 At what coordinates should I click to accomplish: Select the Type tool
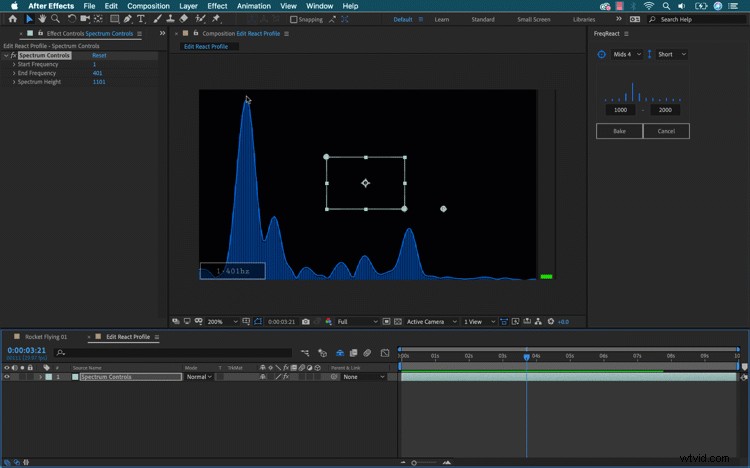pos(141,19)
